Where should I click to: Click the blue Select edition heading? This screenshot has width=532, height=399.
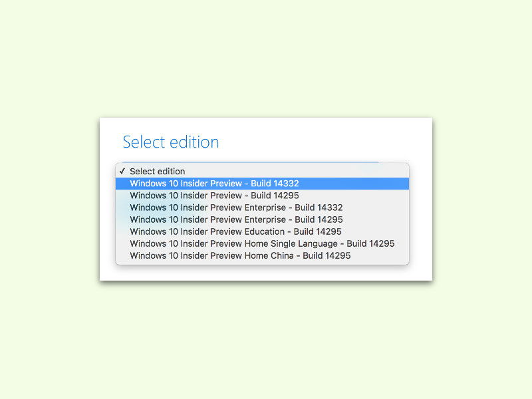(171, 142)
